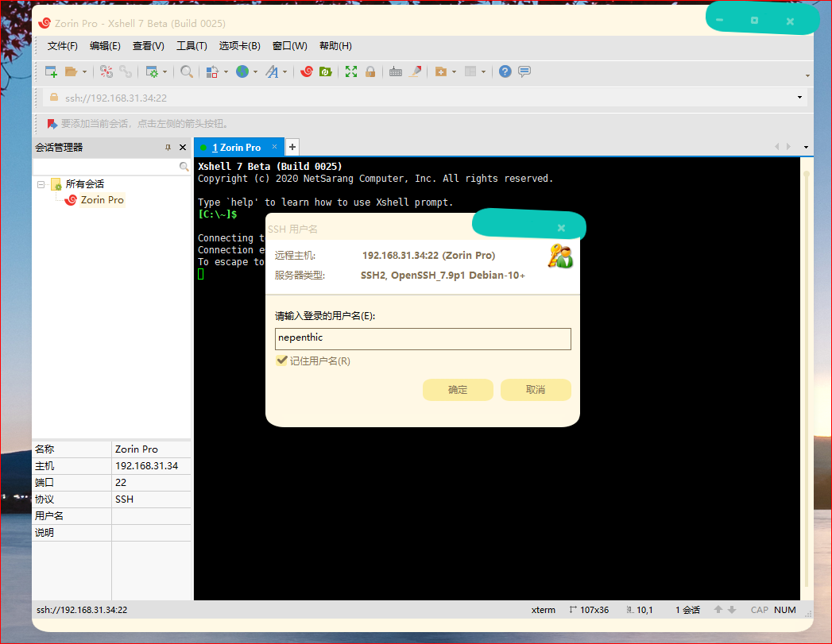Open the 查看(V) menu
The width and height of the screenshot is (832, 644).
(148, 46)
